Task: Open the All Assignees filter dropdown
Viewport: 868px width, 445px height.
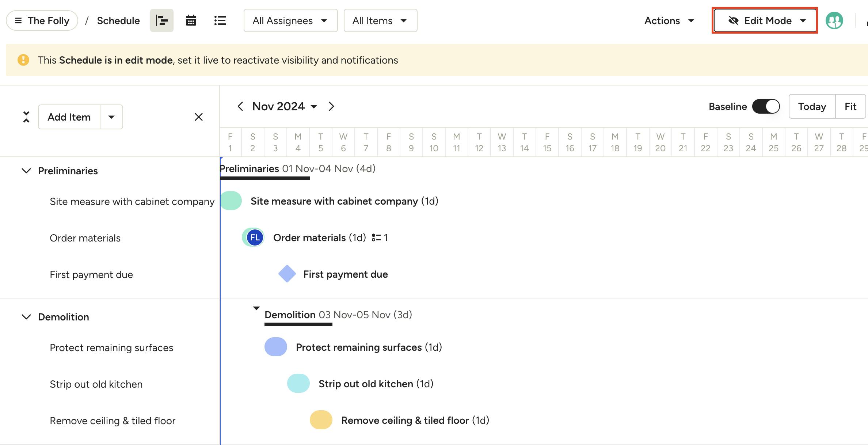Action: (x=290, y=20)
